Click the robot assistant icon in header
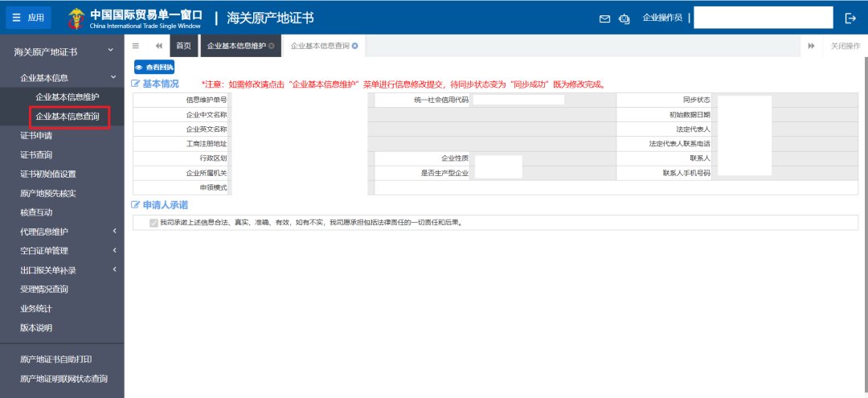 (x=624, y=18)
